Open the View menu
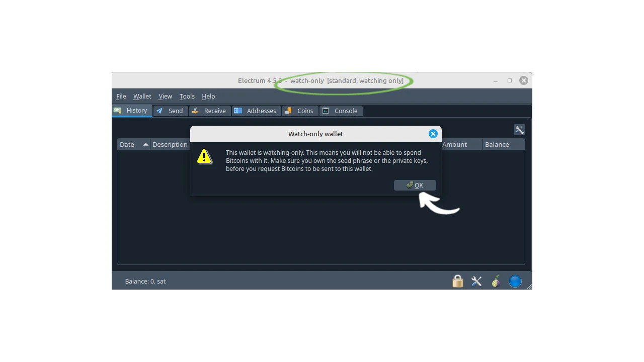 click(x=165, y=97)
